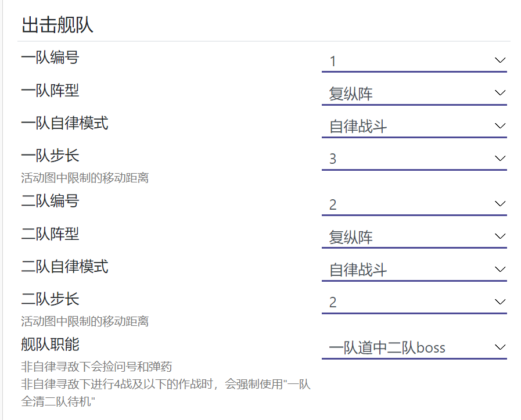Open the 二队编号 dropdown showing 2

click(414, 204)
